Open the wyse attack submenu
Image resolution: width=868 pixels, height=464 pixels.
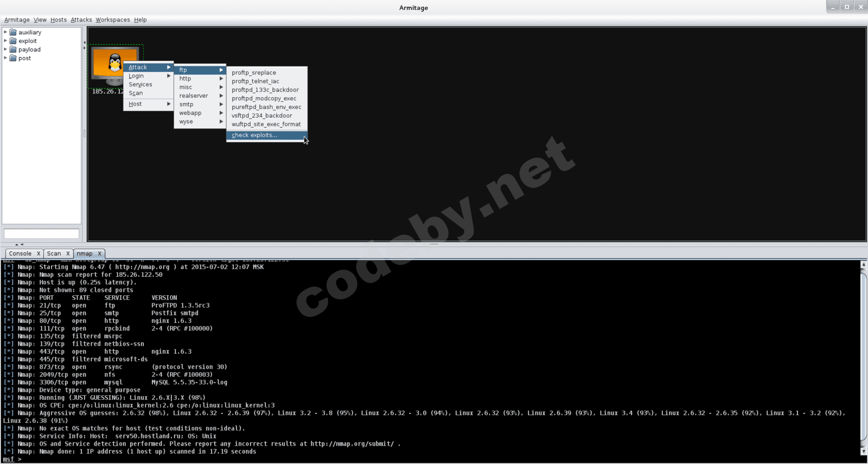point(200,122)
